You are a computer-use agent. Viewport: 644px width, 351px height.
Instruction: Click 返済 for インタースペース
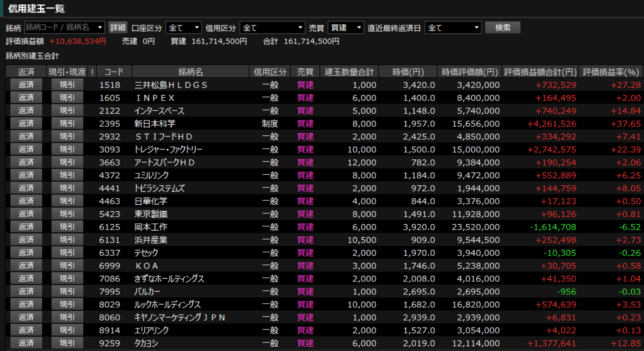[x=26, y=110]
